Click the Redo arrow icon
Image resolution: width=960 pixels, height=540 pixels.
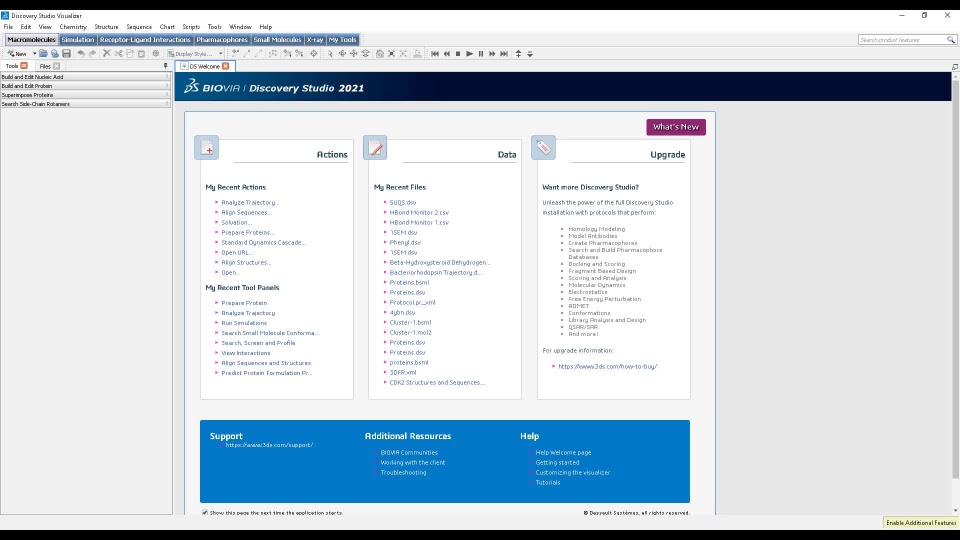pos(92,54)
